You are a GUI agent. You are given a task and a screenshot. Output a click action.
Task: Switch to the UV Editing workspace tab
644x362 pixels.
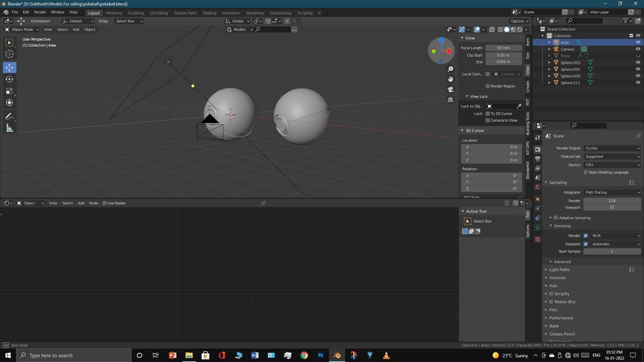[x=159, y=13]
